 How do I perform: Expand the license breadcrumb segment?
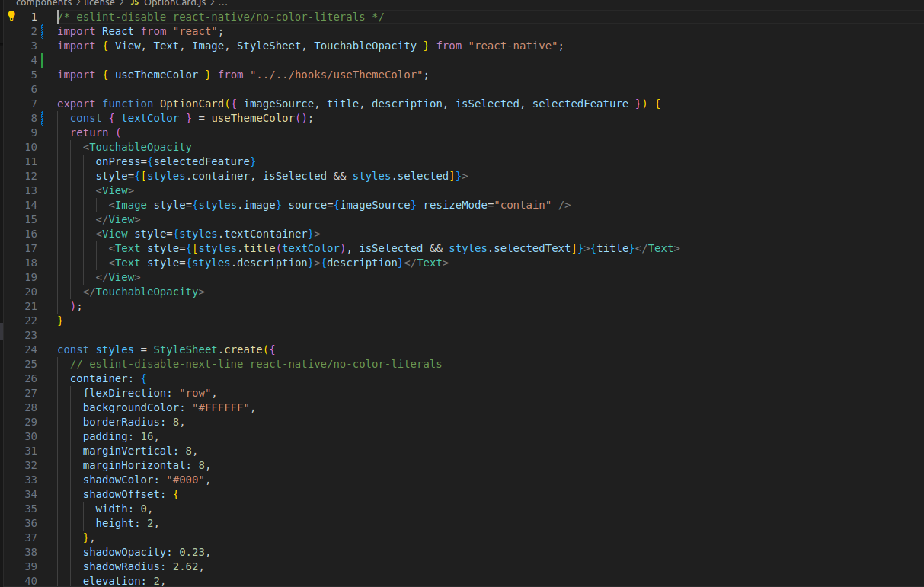click(100, 3)
